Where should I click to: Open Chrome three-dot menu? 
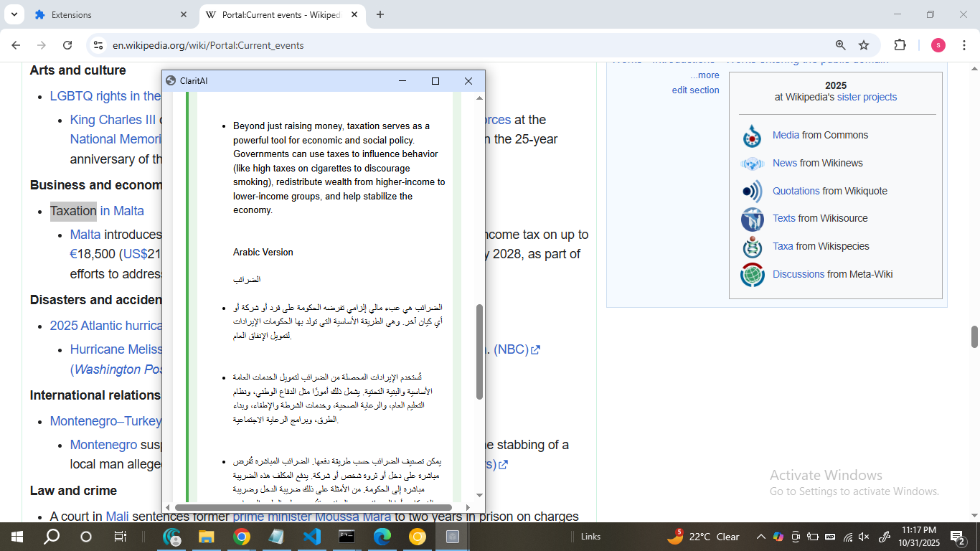coord(964,45)
